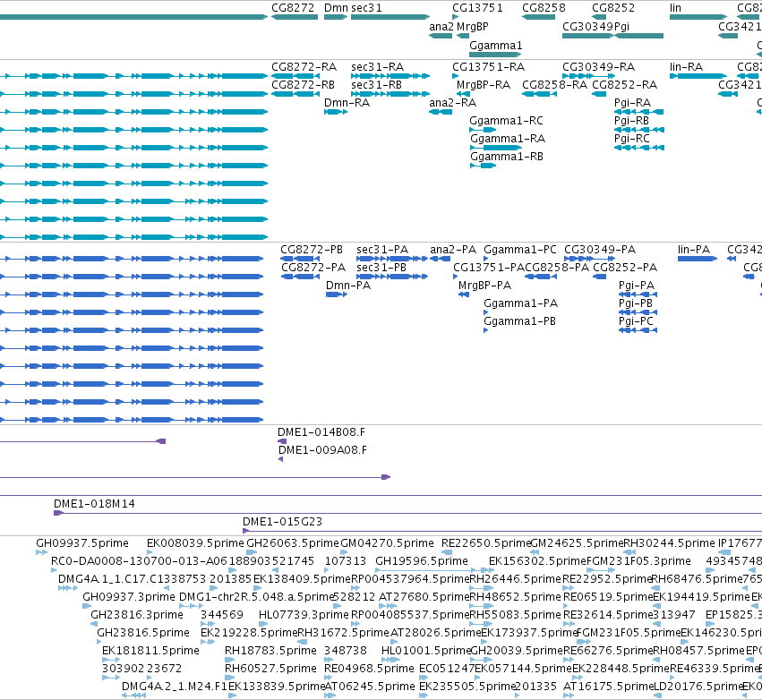Select the Ggamma1 gene label
Viewport: 762px width, 700px height.
[496, 45]
